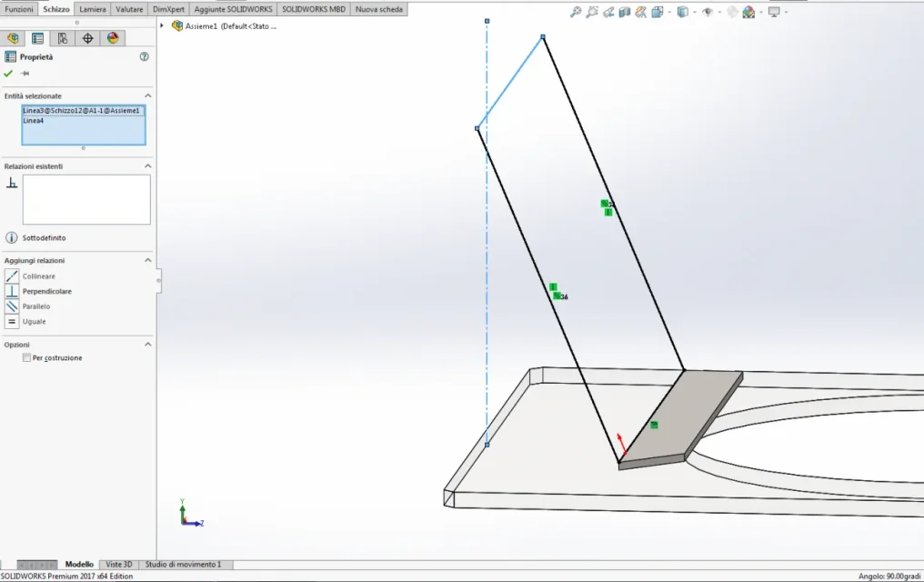The width and height of the screenshot is (924, 582).
Task: Add the Collineare relation
Action: point(39,276)
